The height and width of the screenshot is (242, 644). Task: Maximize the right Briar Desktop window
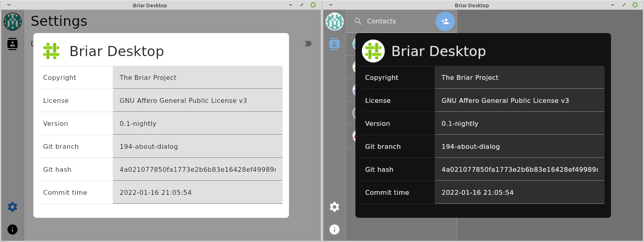click(x=624, y=5)
